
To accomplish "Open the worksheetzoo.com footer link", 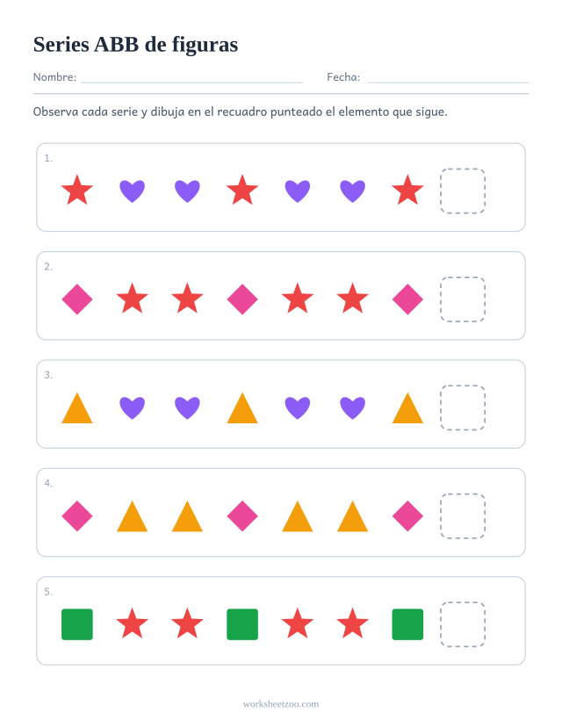I will tap(281, 704).
